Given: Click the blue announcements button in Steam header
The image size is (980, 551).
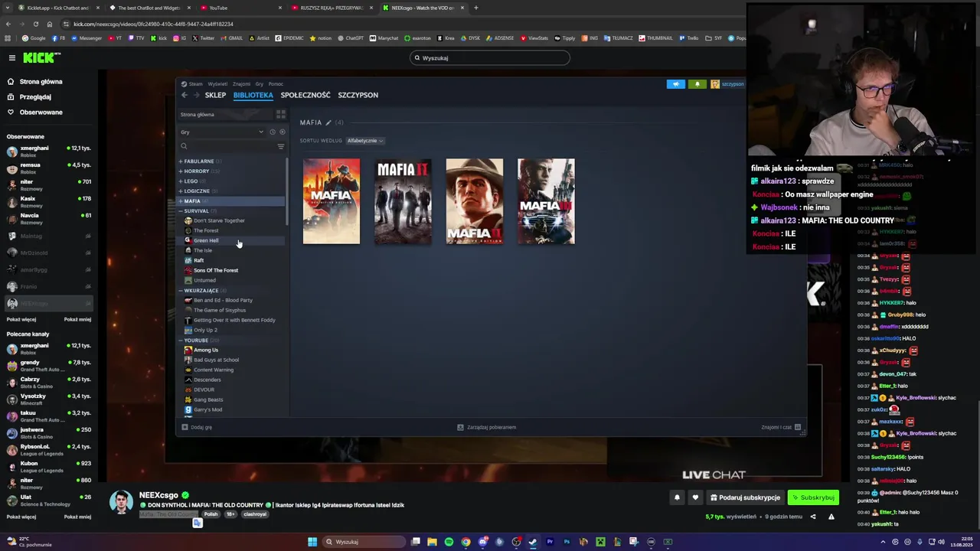Looking at the screenshot, I should (675, 84).
